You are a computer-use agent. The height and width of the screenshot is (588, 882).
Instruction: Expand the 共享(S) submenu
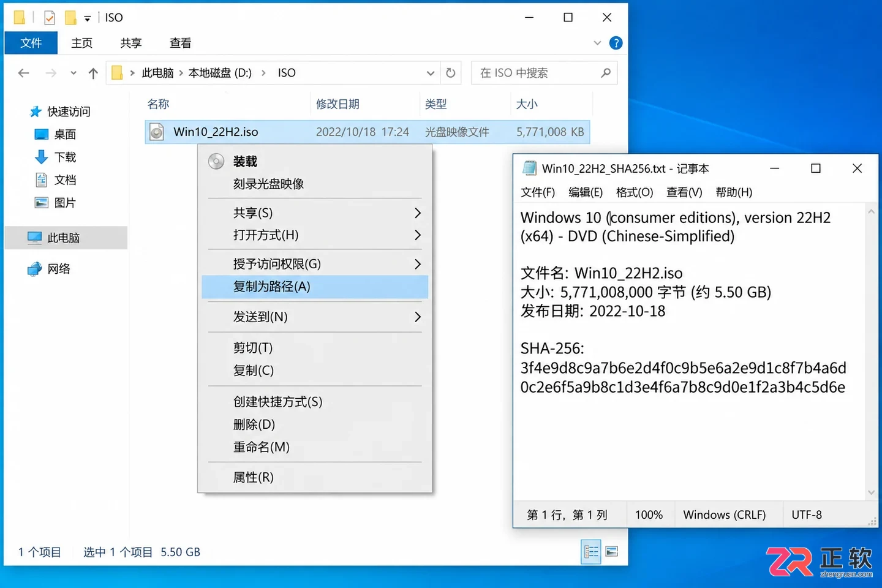click(418, 213)
